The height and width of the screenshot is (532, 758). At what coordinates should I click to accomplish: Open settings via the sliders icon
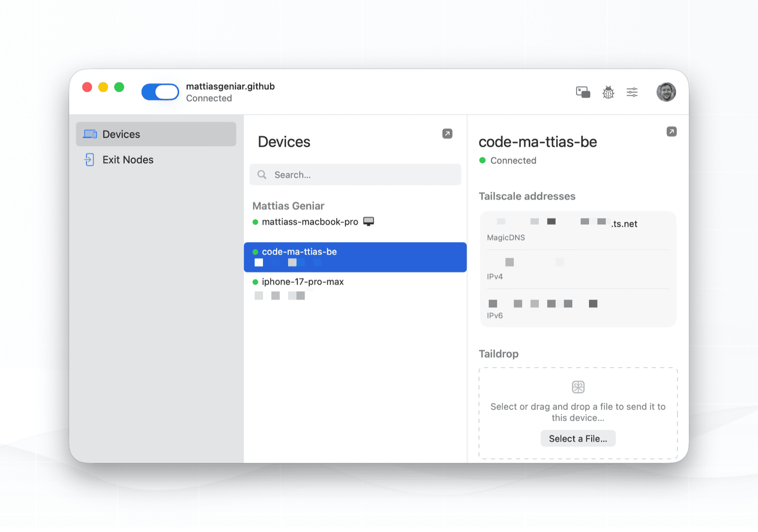pyautogui.click(x=632, y=92)
